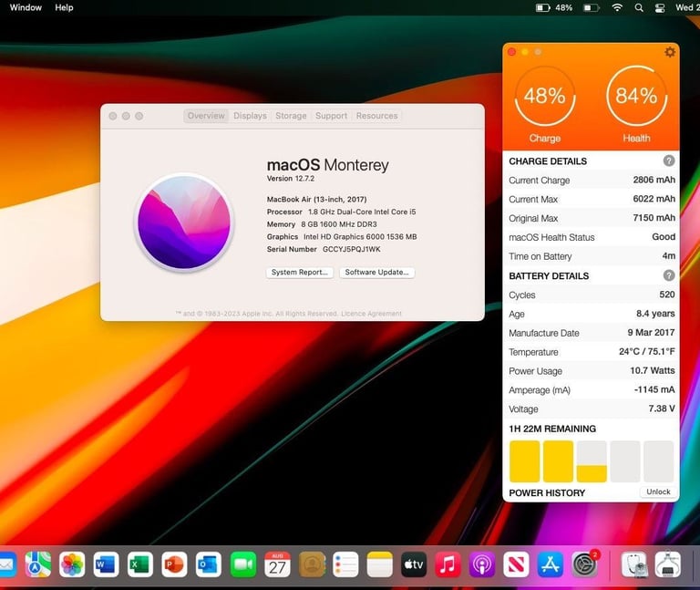Image resolution: width=700 pixels, height=590 pixels.
Task: Start FaceTime from the dock
Action: click(242, 564)
